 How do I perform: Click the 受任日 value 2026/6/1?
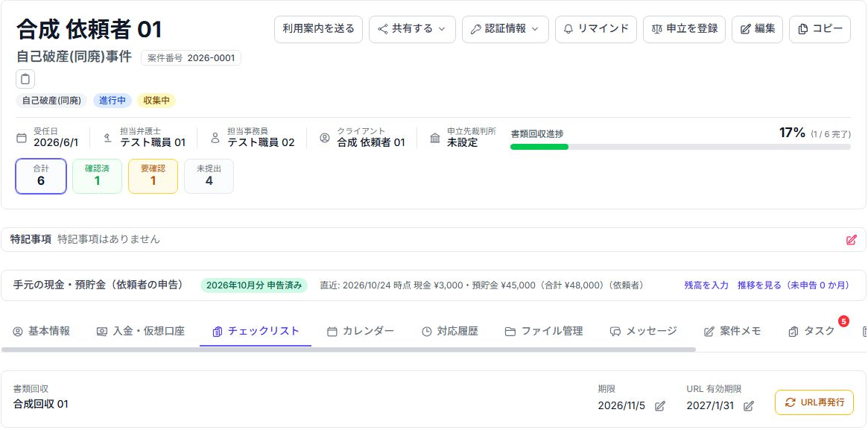pos(56,142)
